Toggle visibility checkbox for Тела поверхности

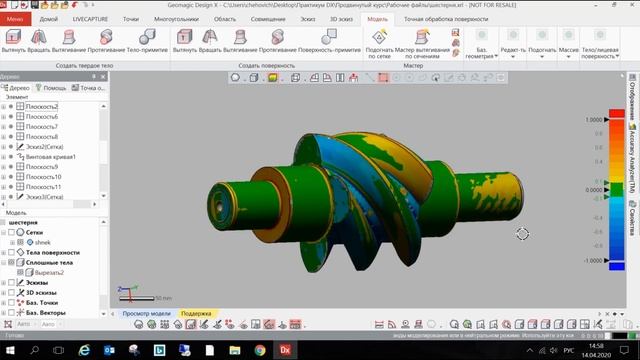[11, 252]
